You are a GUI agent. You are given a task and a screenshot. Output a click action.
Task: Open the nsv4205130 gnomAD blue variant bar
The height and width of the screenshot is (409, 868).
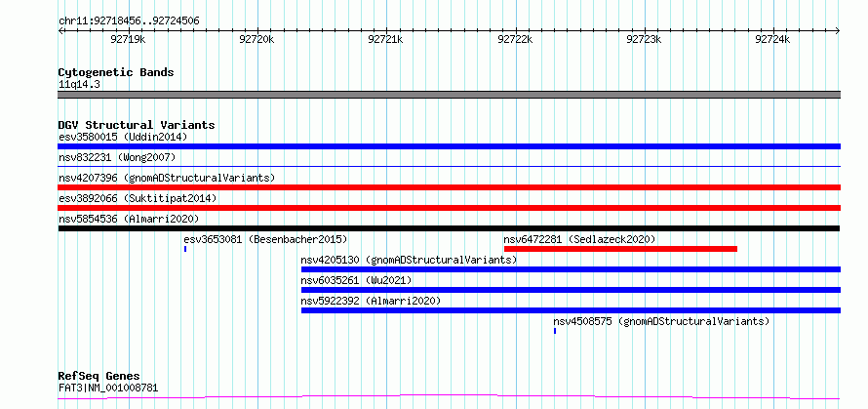click(x=571, y=269)
